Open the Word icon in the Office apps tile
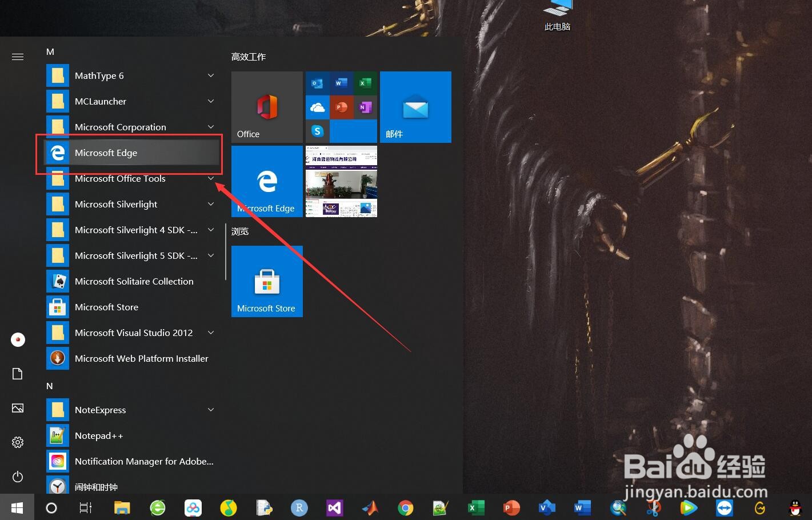 341,83
